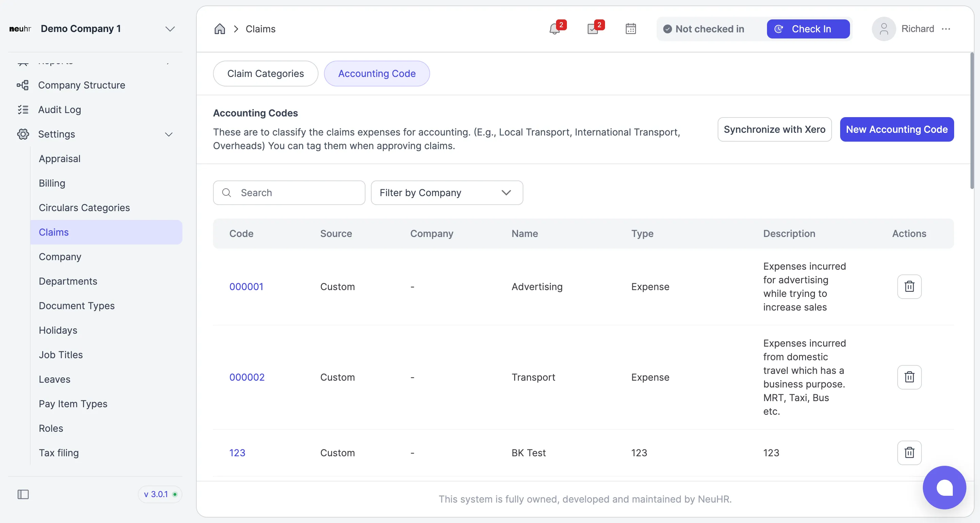Click Synchronize with Xero

(x=774, y=129)
